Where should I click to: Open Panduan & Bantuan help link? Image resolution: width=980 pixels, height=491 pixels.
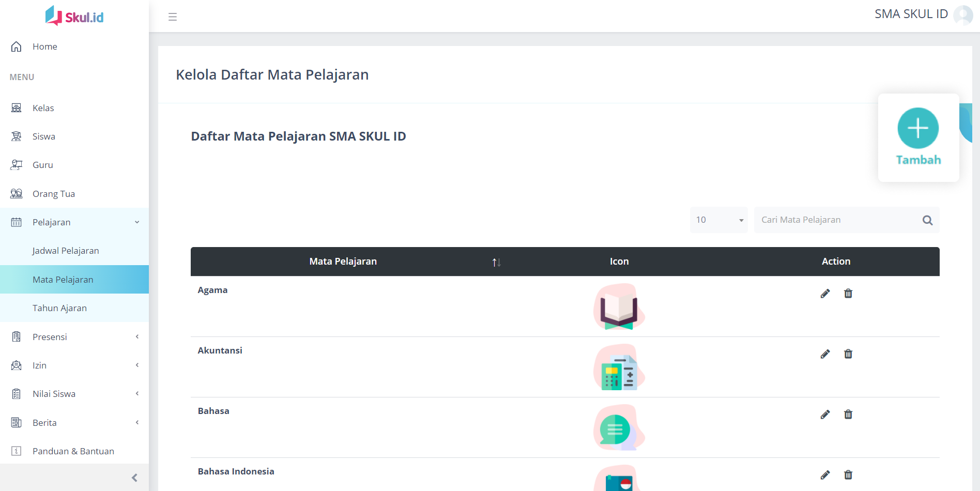73,451
